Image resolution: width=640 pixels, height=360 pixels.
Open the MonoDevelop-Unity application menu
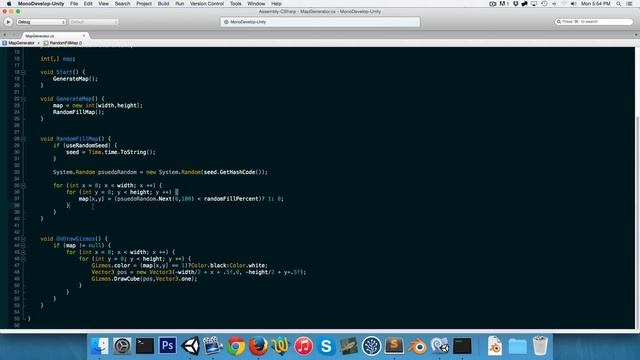point(41,4)
